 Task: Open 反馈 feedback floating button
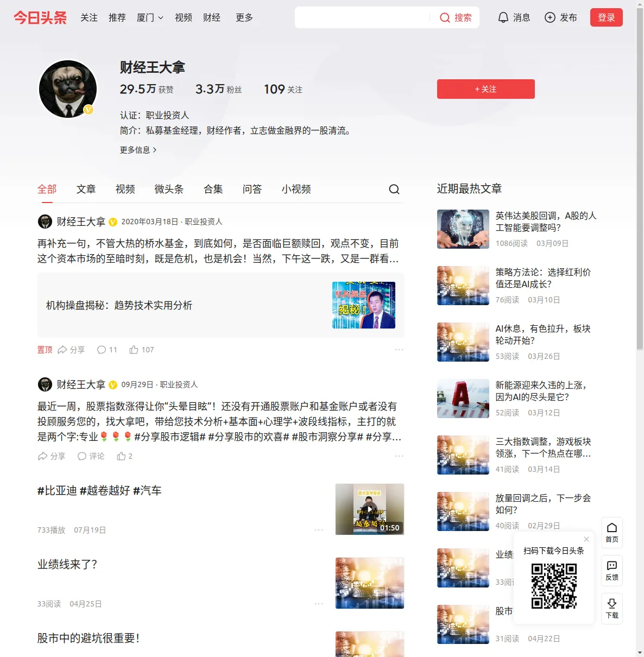[612, 571]
